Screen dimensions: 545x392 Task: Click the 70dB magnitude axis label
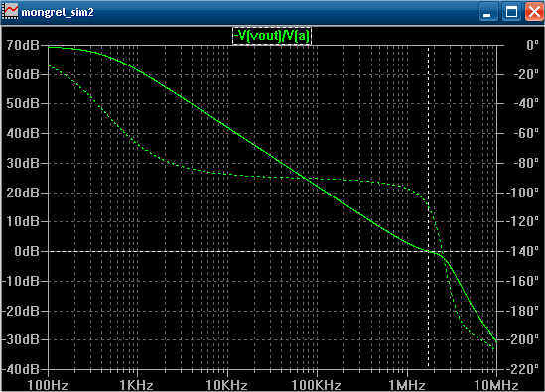pyautogui.click(x=23, y=46)
